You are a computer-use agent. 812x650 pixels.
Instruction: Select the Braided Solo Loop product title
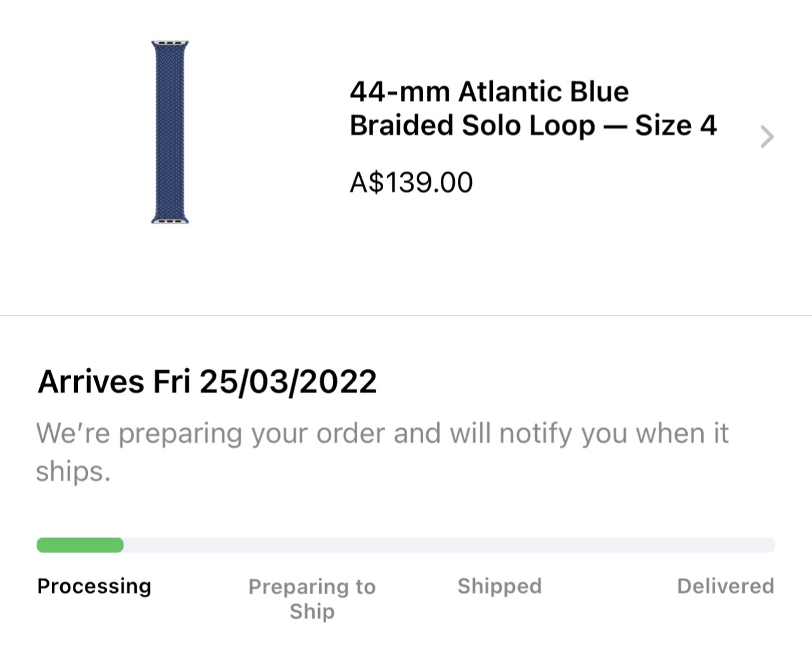coord(532,108)
